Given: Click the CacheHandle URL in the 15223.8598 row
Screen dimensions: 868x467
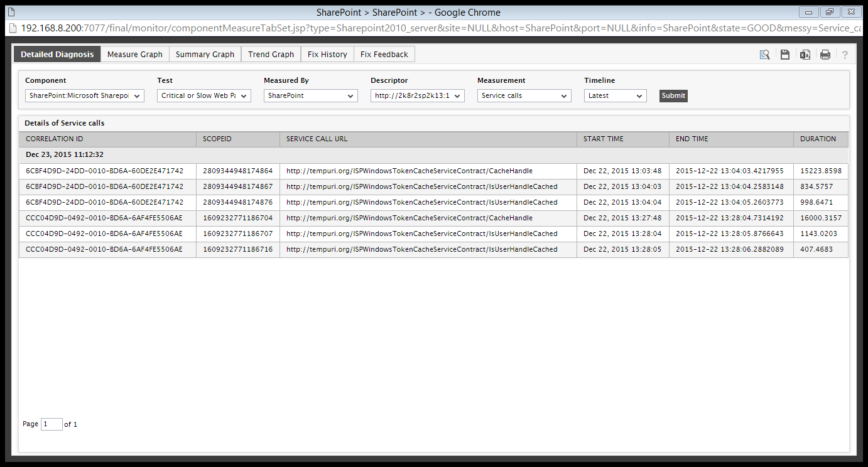Looking at the screenshot, I should (x=410, y=171).
